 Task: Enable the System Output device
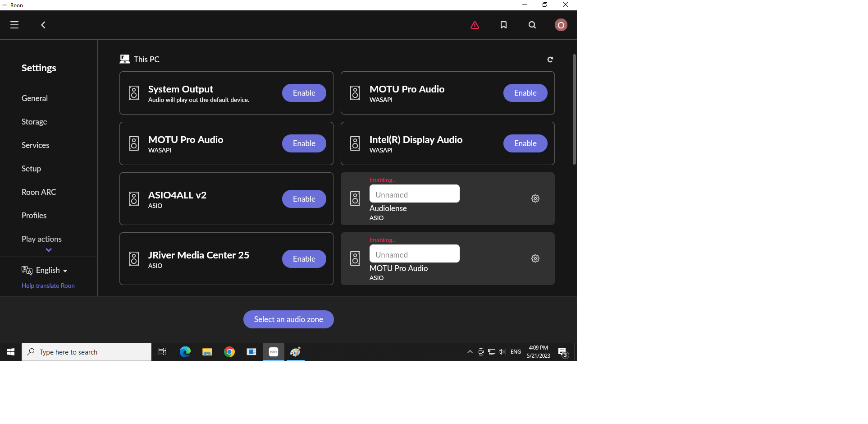click(304, 93)
